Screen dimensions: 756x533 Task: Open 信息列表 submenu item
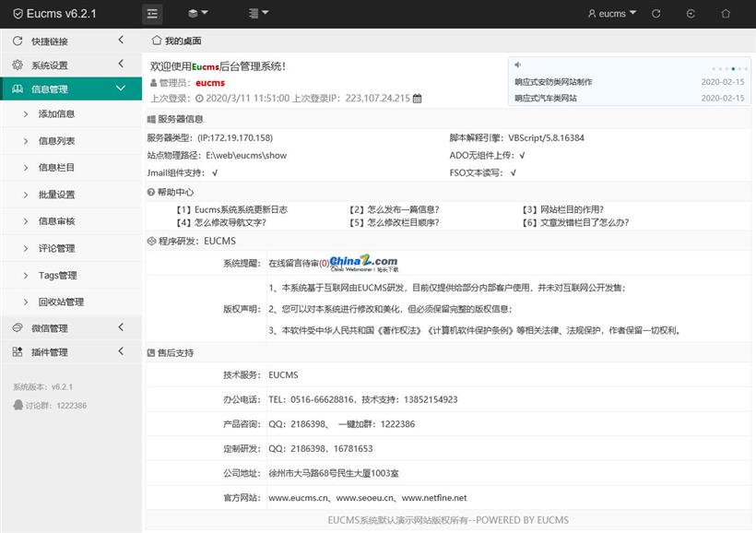click(x=56, y=141)
